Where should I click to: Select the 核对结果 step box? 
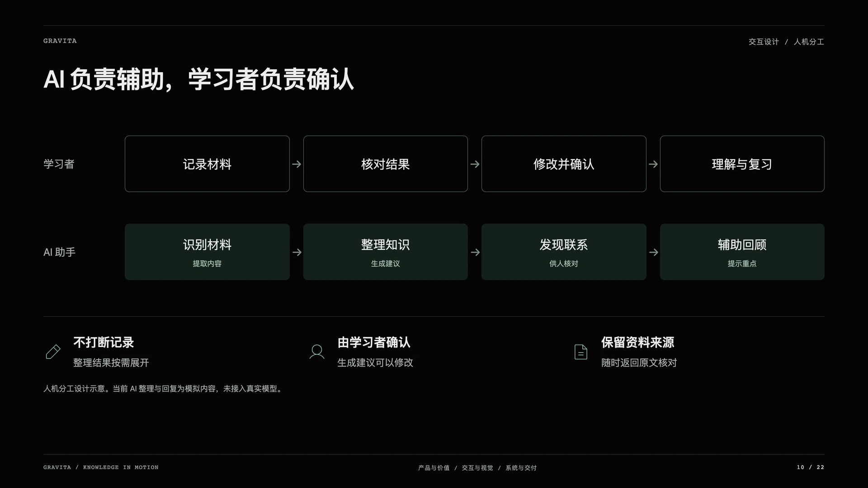click(386, 164)
